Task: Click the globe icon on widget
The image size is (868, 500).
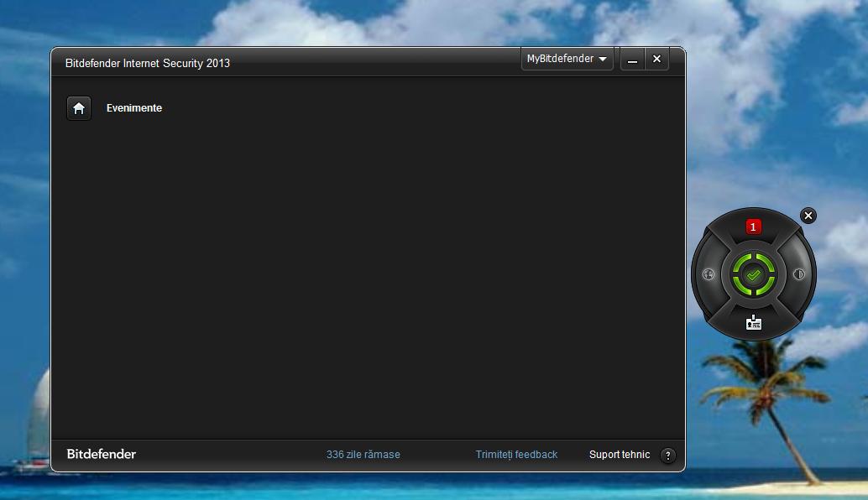Action: (x=709, y=274)
